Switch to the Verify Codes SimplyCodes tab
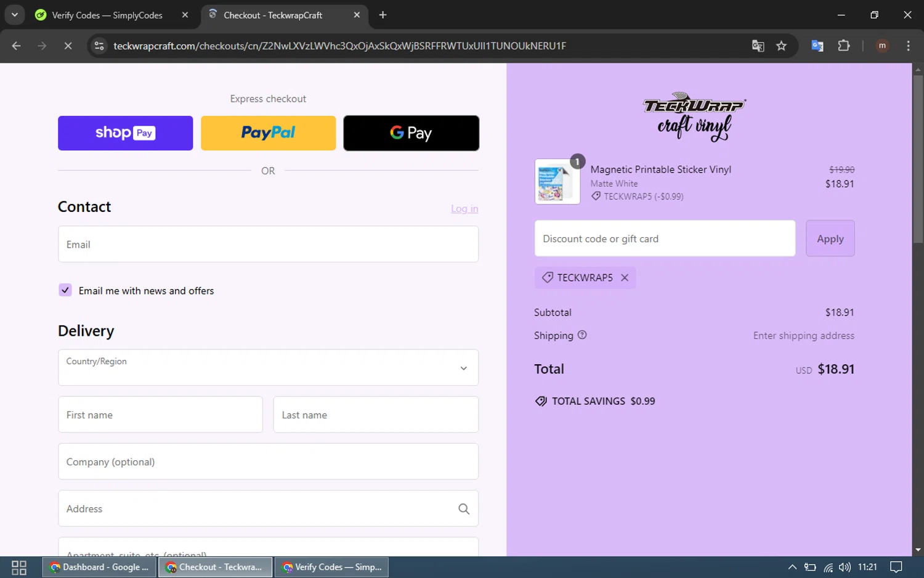 (x=106, y=15)
